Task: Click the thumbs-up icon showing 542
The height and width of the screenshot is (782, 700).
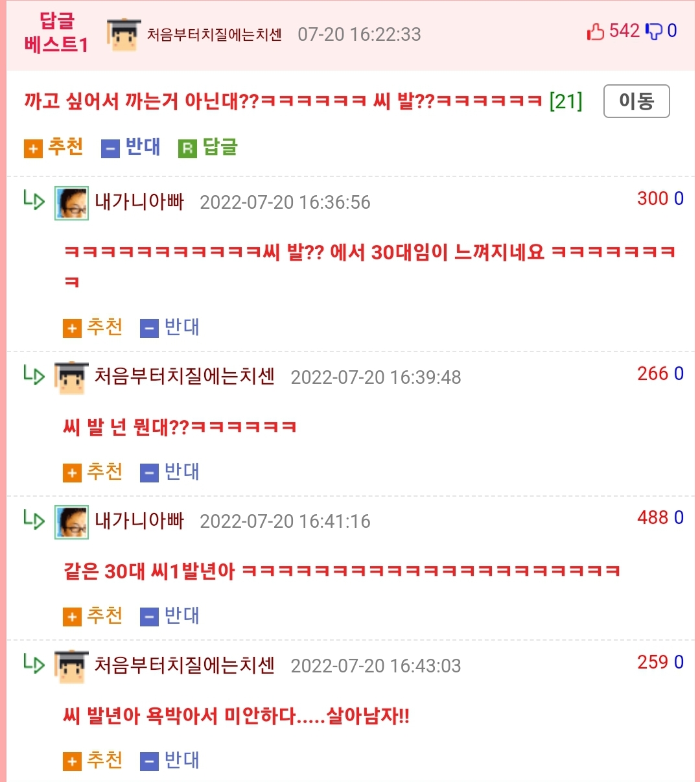Action: pos(595,31)
